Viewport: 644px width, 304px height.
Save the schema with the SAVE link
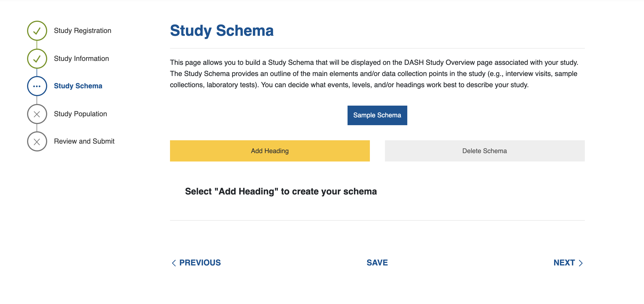click(x=377, y=263)
